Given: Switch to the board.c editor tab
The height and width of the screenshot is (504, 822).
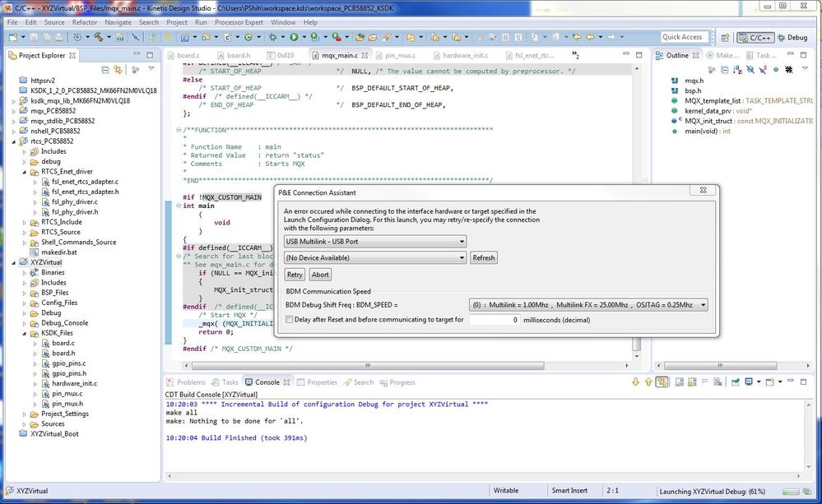Looking at the screenshot, I should click(183, 55).
